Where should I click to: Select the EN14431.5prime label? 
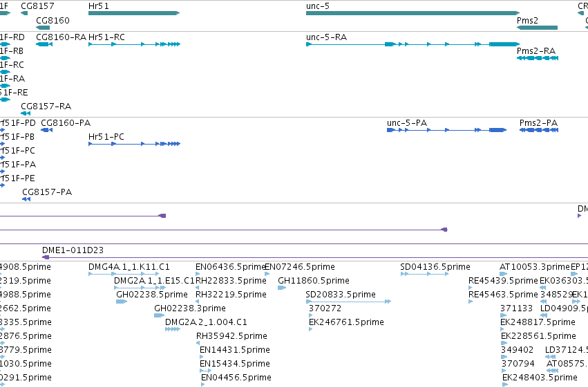pos(235,350)
